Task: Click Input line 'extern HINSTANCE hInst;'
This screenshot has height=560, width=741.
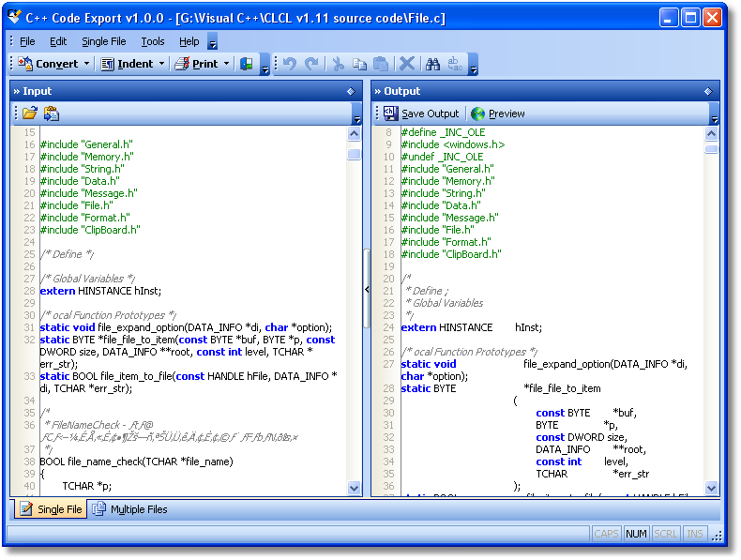Action: [100, 291]
